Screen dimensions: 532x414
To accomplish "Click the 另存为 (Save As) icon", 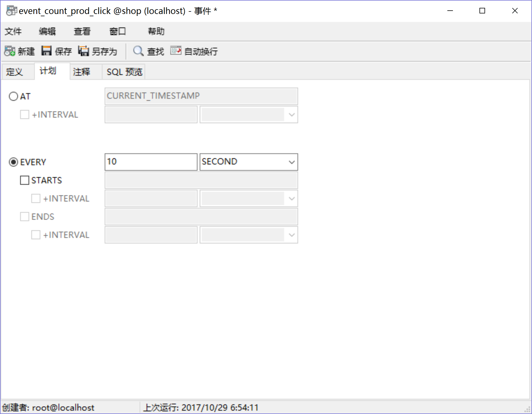I will [84, 51].
